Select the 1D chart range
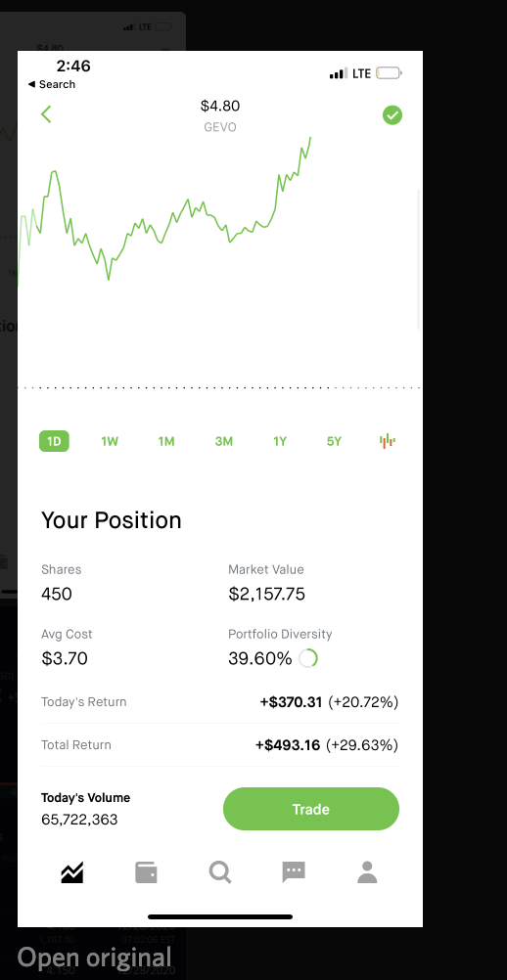The image size is (507, 980). coord(54,441)
